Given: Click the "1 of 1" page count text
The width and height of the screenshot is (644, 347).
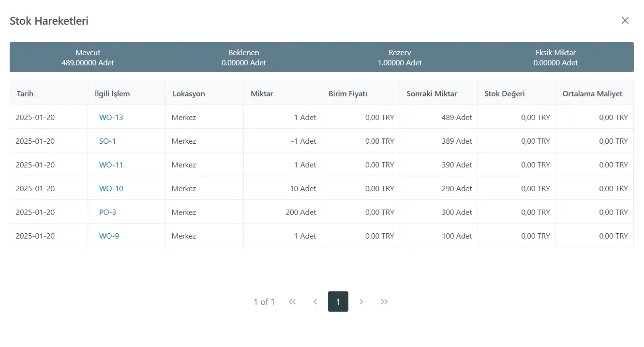Looking at the screenshot, I should click(264, 302).
